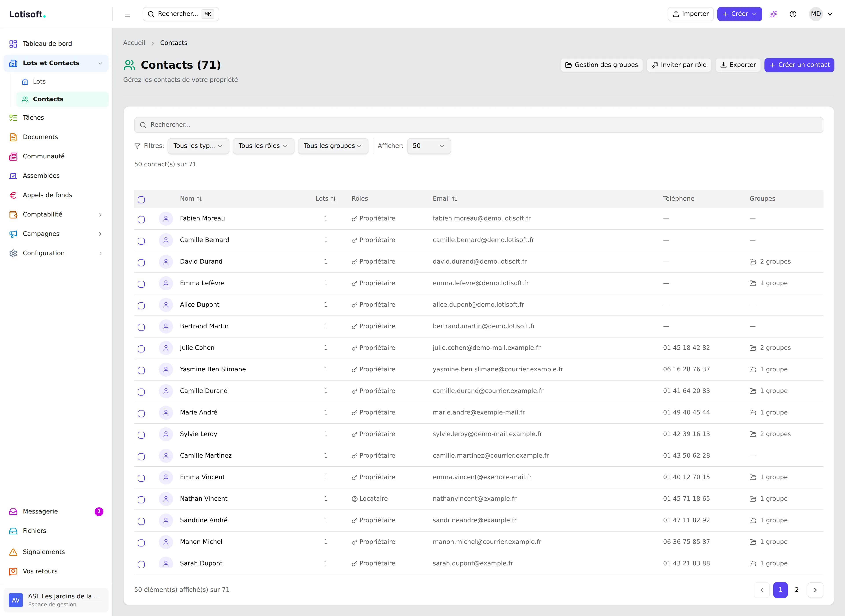Click the Campagnes megaphone icon
The width and height of the screenshot is (845, 616).
coord(13,234)
